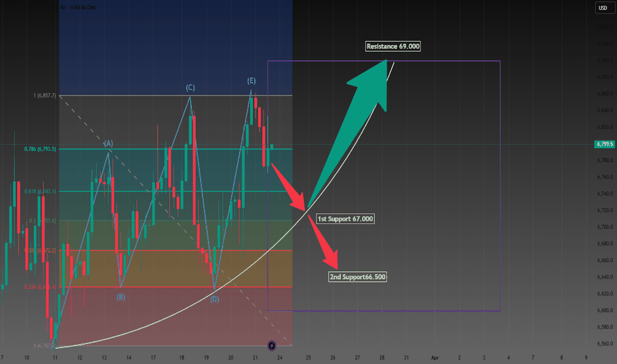This screenshot has width=617, height=364.
Task: Click the 6,700.0 price axis value
Action: [605, 227]
